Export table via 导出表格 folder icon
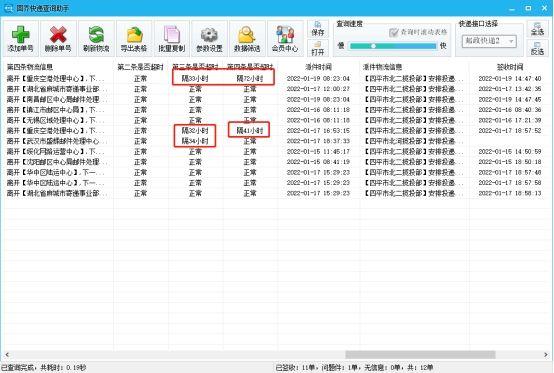Viewport: 554px width, 373px height. 134,39
